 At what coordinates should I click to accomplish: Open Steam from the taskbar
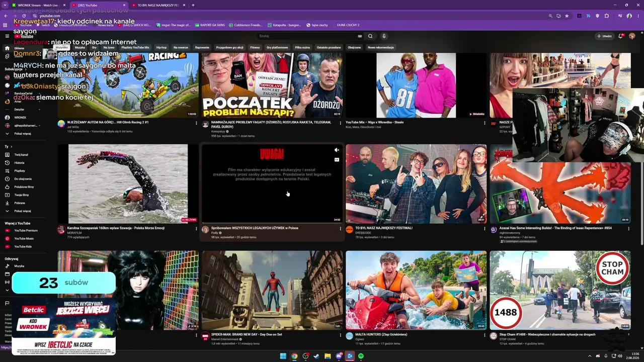tap(316, 356)
